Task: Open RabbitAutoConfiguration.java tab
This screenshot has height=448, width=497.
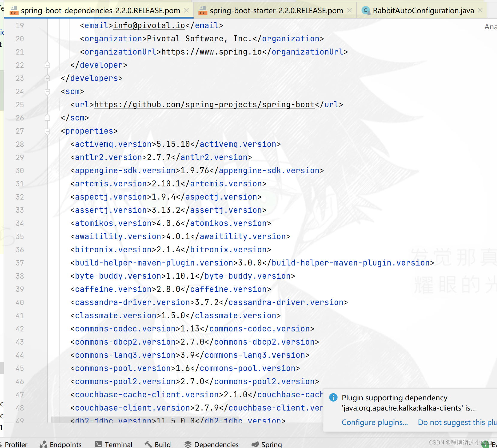Action: (422, 10)
